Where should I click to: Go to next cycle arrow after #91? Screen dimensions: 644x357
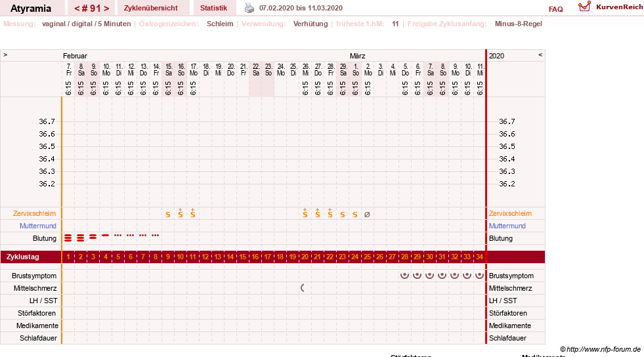click(106, 9)
